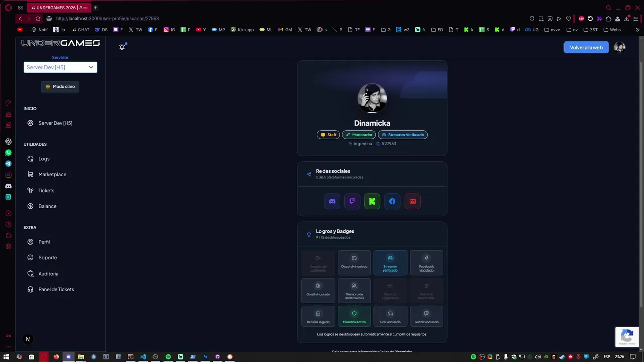Screen dimensions: 644x362
Task: Open the Opera easy setup menu
Action: [x=636, y=19]
